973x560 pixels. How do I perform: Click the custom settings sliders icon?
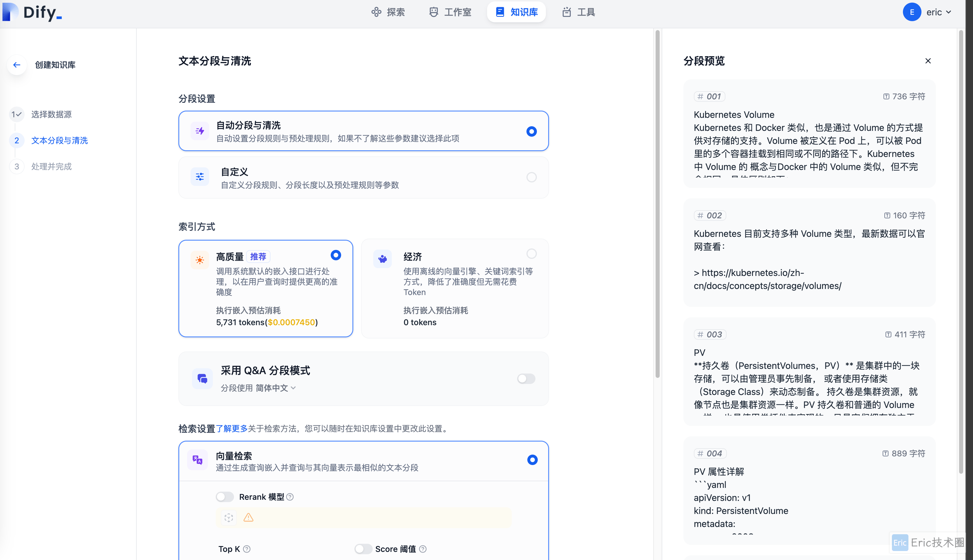200,177
